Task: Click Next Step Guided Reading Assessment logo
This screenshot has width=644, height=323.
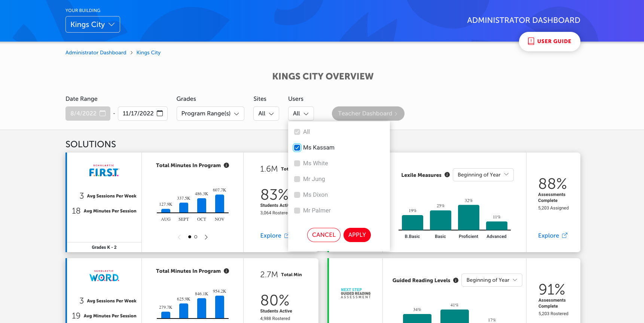Action: tap(355, 293)
